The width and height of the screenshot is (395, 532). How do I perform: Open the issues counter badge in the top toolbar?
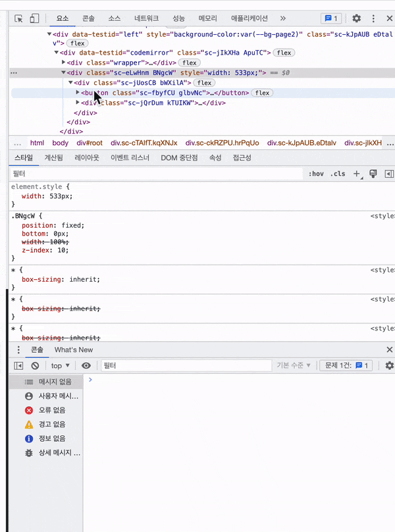click(331, 18)
